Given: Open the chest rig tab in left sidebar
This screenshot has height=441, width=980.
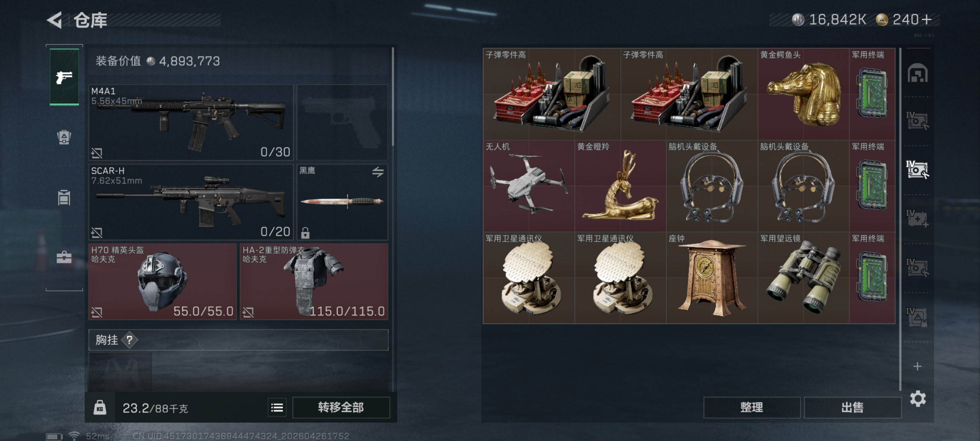Looking at the screenshot, I should (x=64, y=197).
